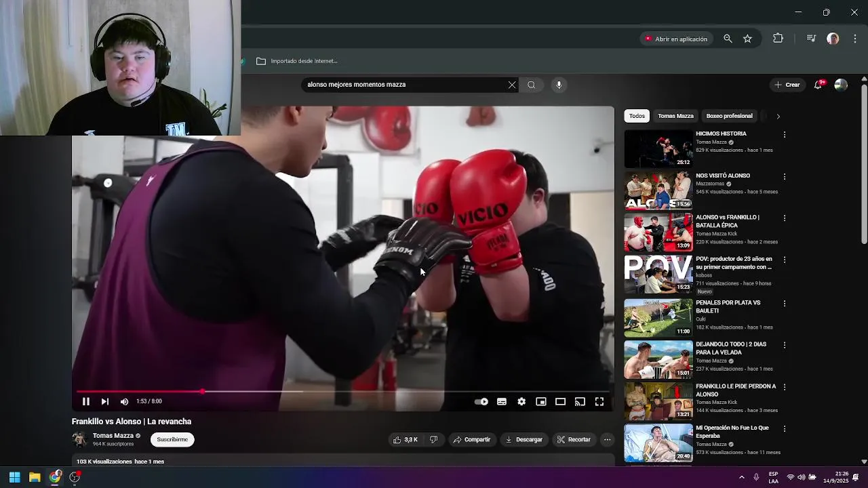Screen dimensions: 868x488
Task: Enter fullscreen mode
Action: click(x=599, y=401)
